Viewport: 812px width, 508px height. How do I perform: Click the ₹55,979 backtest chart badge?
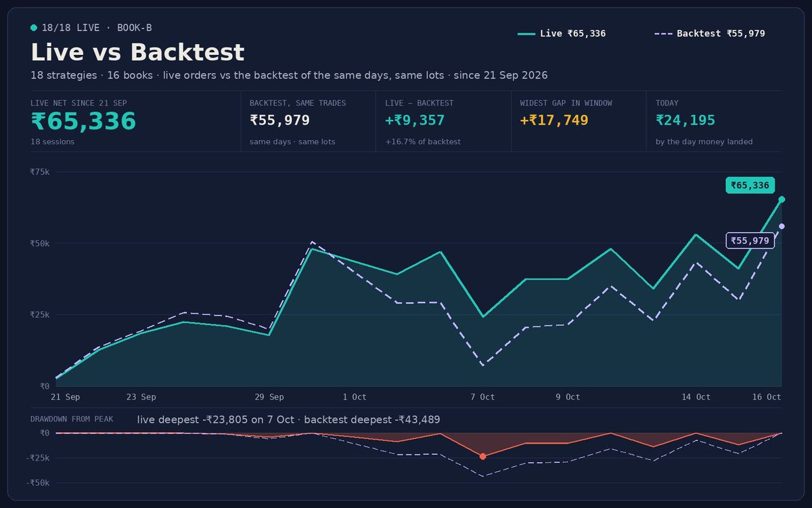click(x=750, y=240)
